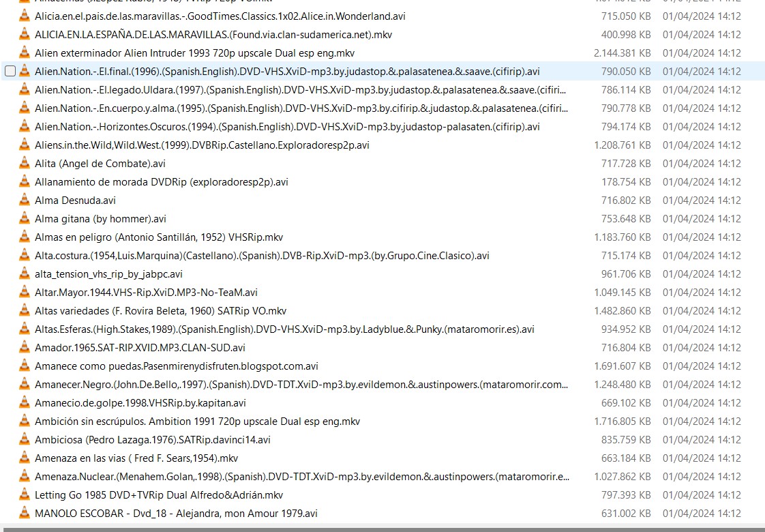The width and height of the screenshot is (765, 532).
Task: Click VLC icon of Alien.Nation.-.En.cuerpo.y.alma.(1995)
Action: pyautogui.click(x=24, y=108)
